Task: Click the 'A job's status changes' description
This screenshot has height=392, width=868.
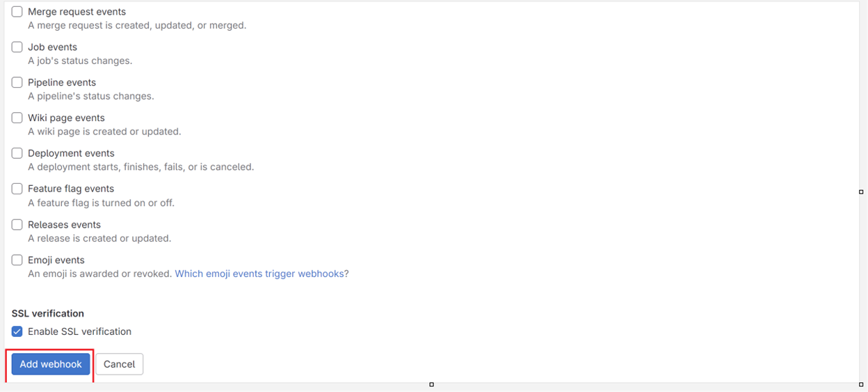Action: click(80, 61)
